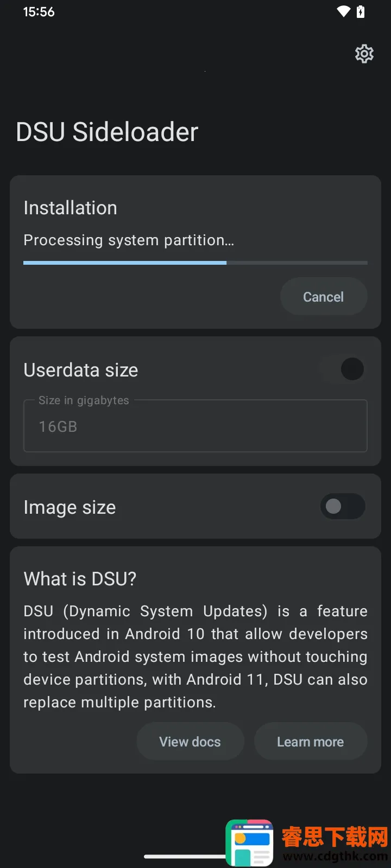Tap the DSU Sideloader title

pos(107,132)
